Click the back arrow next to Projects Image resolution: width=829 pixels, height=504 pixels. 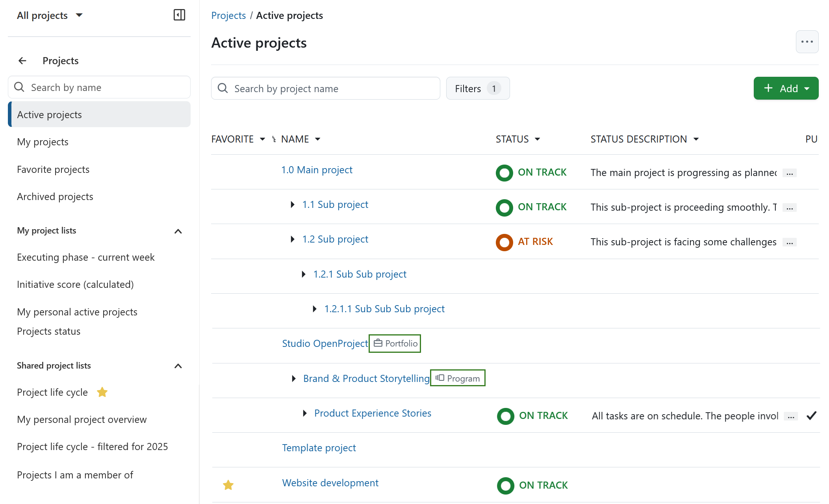(x=22, y=60)
